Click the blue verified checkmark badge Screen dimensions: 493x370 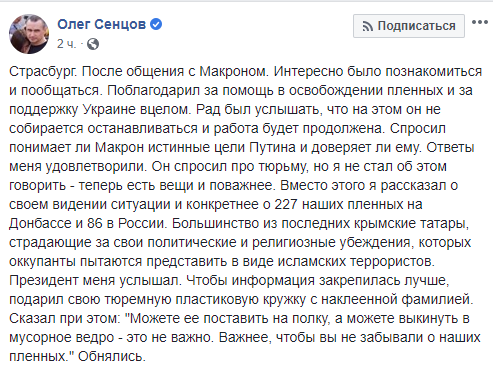pos(156,24)
